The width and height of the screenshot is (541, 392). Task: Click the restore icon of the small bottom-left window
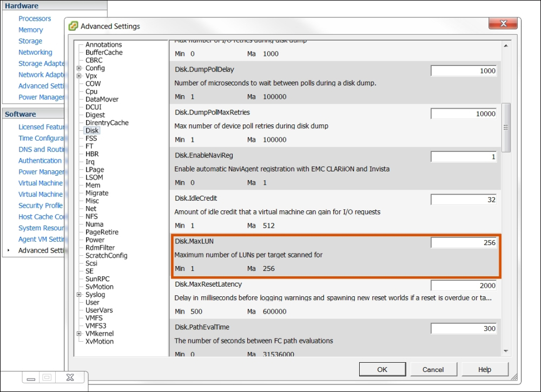[47, 377]
